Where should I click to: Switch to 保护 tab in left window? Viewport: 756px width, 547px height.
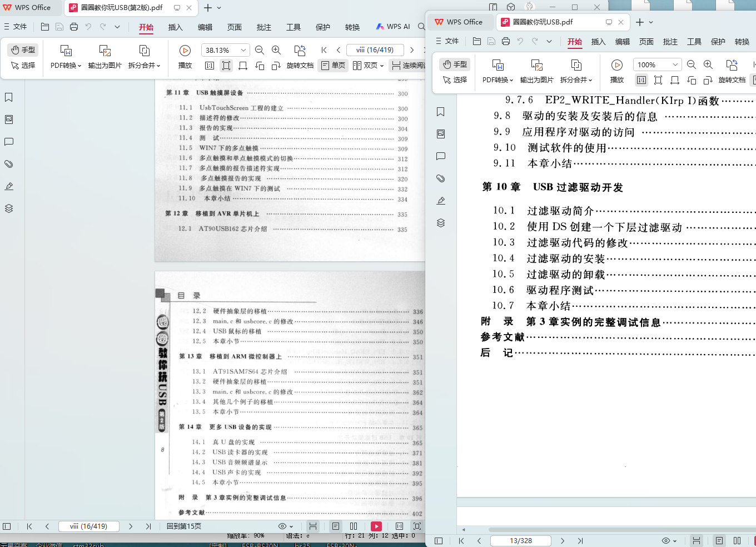[323, 27]
